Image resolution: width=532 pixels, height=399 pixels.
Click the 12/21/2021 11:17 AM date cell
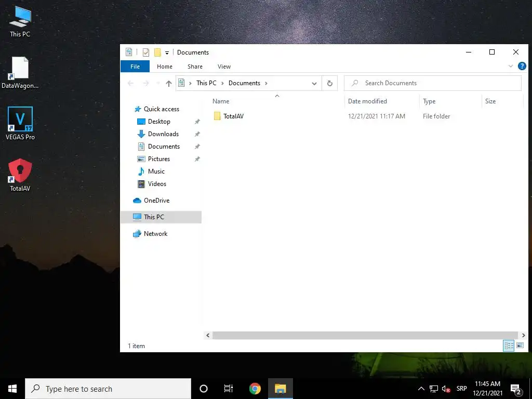pos(377,116)
